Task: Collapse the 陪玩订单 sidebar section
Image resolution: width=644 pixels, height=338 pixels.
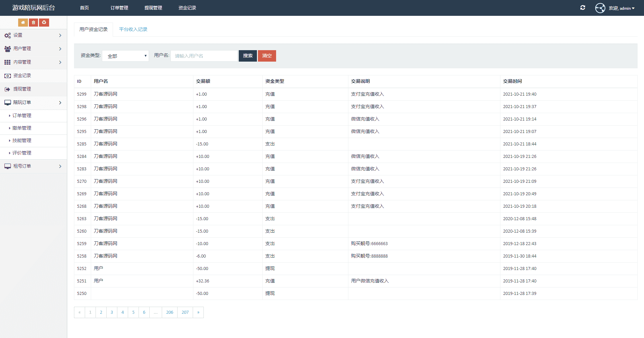Action: coord(33,103)
